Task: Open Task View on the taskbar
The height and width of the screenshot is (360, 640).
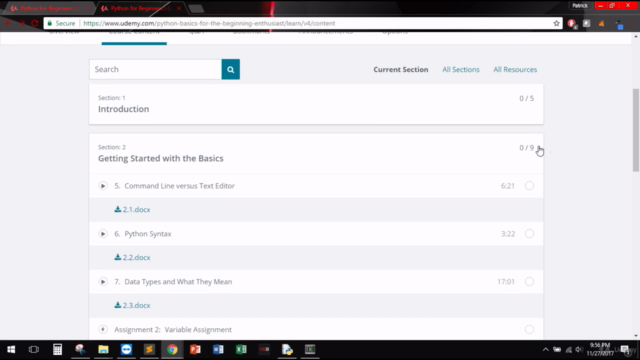Action: point(34,349)
